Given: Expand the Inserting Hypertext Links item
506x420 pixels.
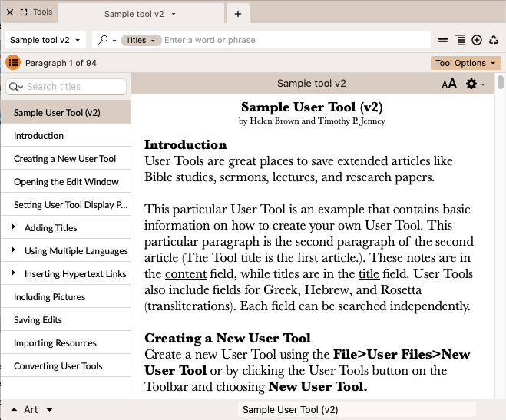Looking at the screenshot, I should click(x=13, y=274).
